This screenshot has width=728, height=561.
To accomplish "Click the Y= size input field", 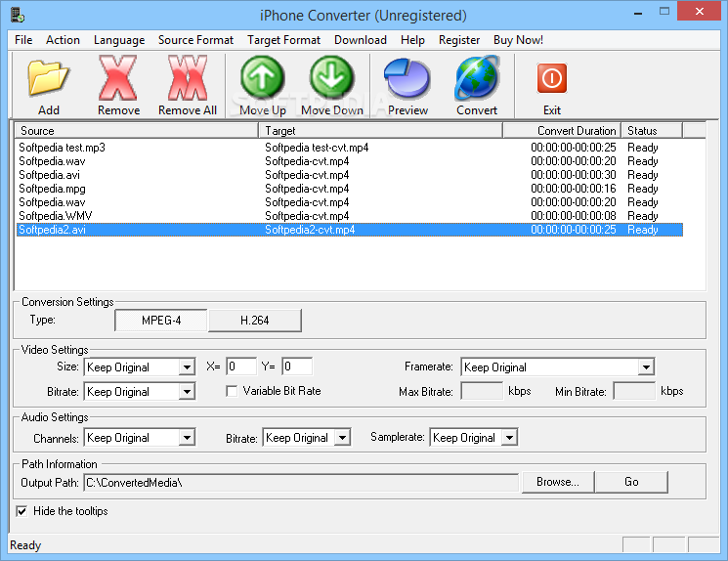I will pos(297,367).
